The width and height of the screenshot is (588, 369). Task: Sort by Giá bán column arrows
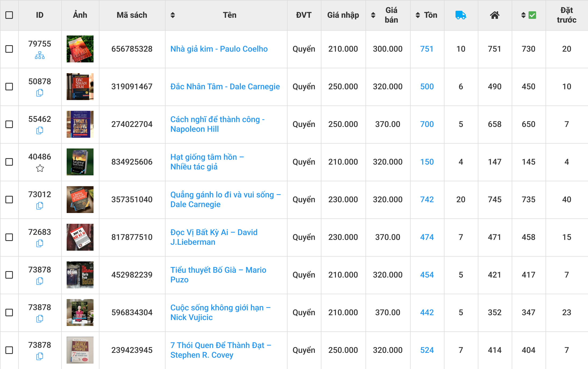pos(373,15)
